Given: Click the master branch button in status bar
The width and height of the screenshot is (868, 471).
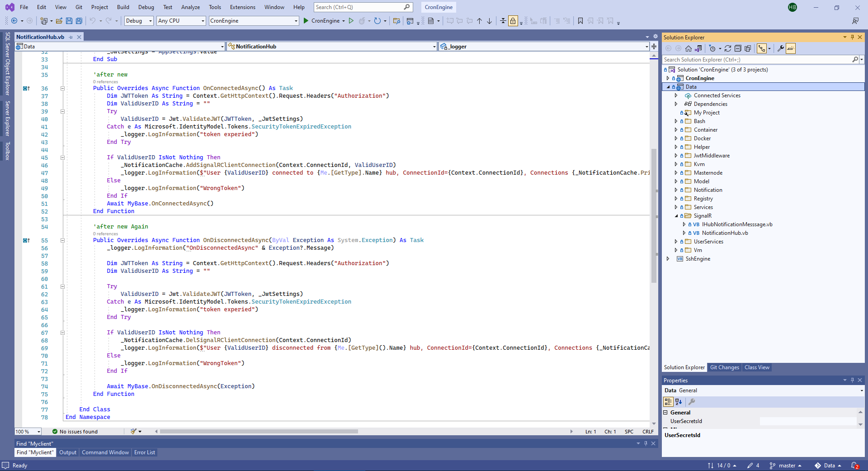Looking at the screenshot, I should 786,465.
